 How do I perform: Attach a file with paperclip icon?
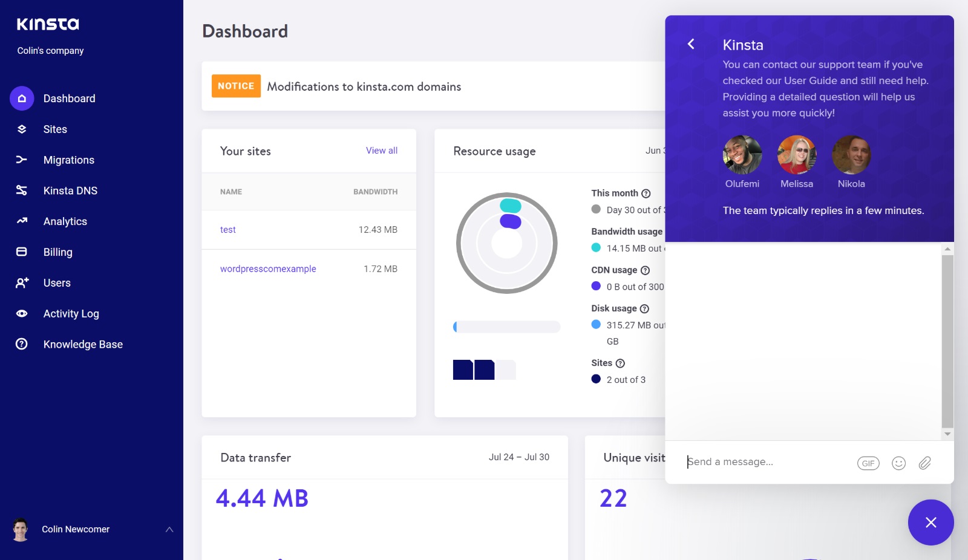point(925,463)
